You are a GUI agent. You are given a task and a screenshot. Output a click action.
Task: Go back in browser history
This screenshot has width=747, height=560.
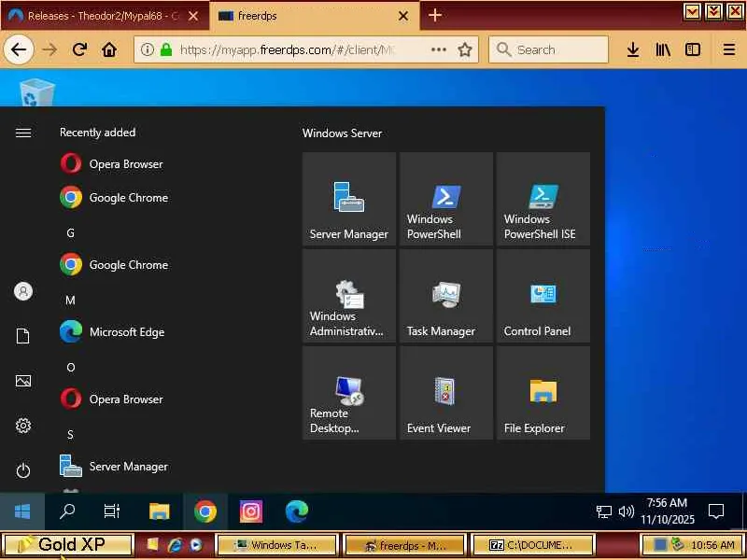tap(19, 49)
